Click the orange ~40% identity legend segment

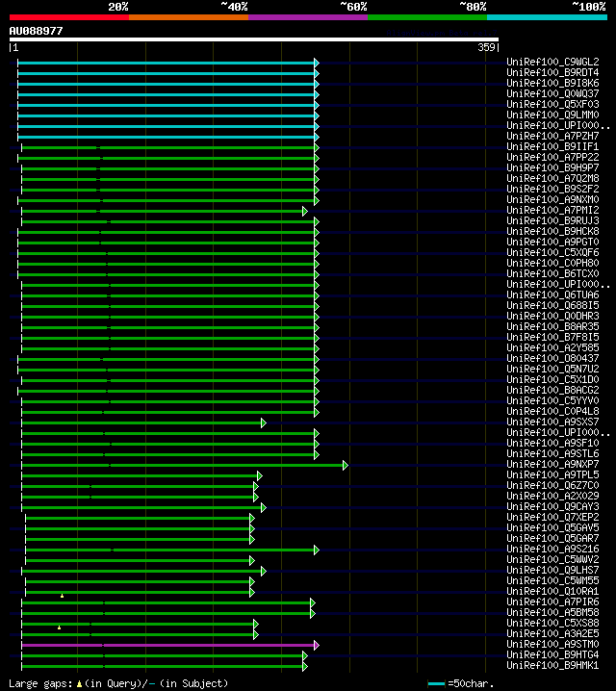point(189,17)
